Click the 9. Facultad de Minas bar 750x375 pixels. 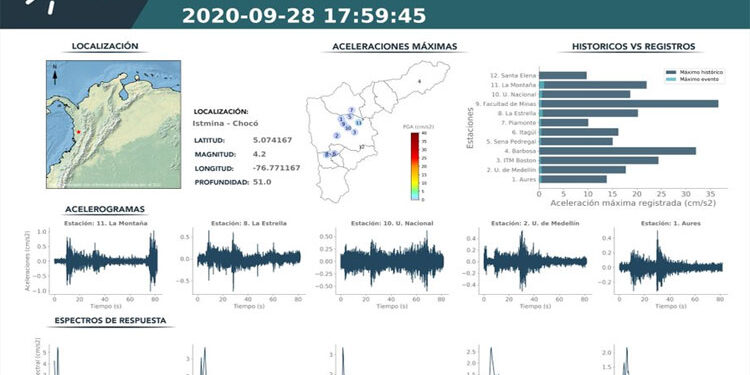click(x=629, y=104)
